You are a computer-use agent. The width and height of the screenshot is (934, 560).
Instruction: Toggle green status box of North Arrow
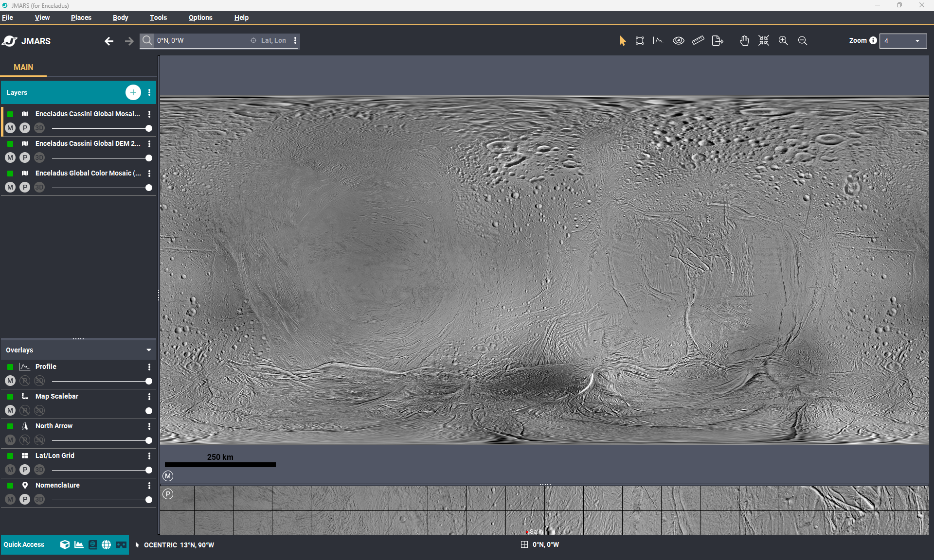(10, 426)
